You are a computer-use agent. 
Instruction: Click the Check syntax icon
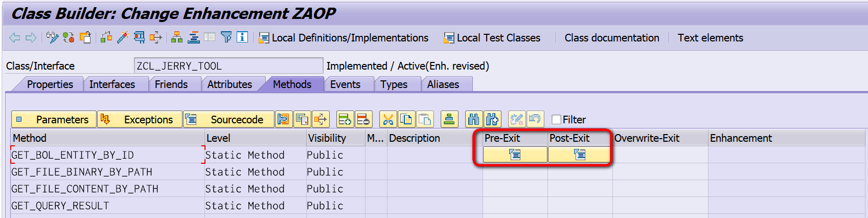[106, 37]
